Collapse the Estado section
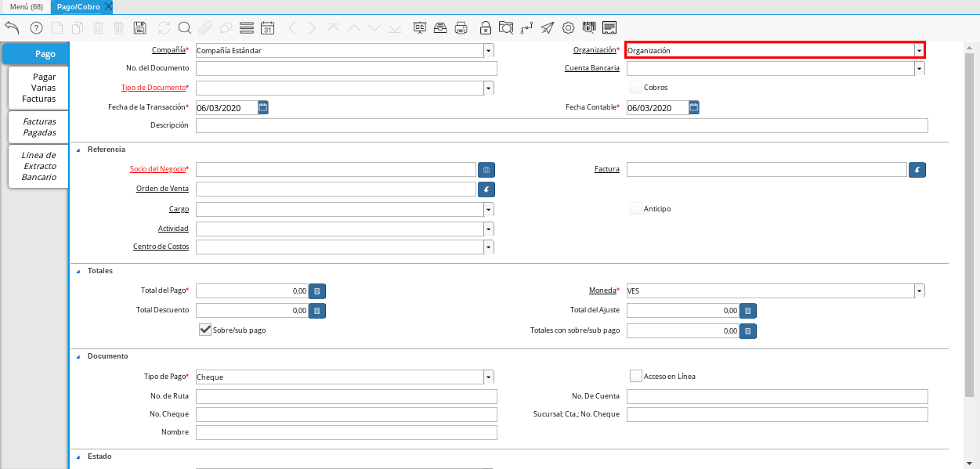The height and width of the screenshot is (469, 980). (x=78, y=456)
